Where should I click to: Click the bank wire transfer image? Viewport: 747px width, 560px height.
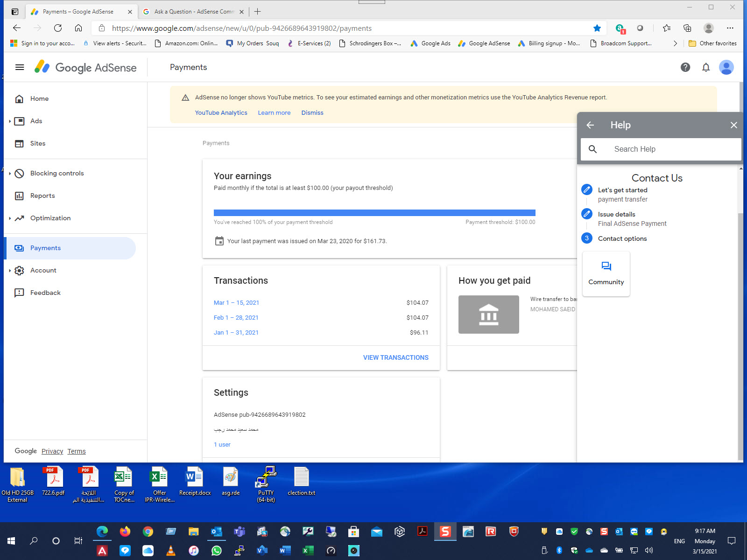pyautogui.click(x=489, y=315)
